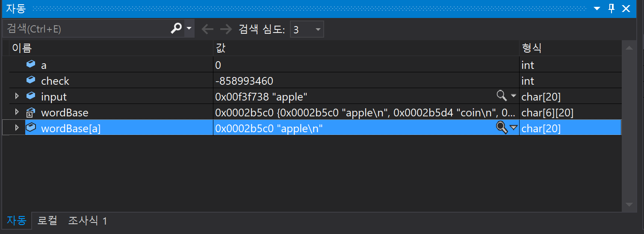Open the window position dropdown menu
Viewport: 644px width, 234px height.
pyautogui.click(x=597, y=9)
